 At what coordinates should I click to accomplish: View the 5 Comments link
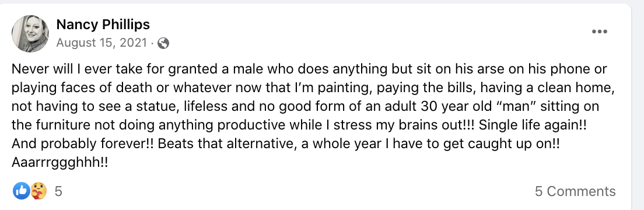coord(575,191)
